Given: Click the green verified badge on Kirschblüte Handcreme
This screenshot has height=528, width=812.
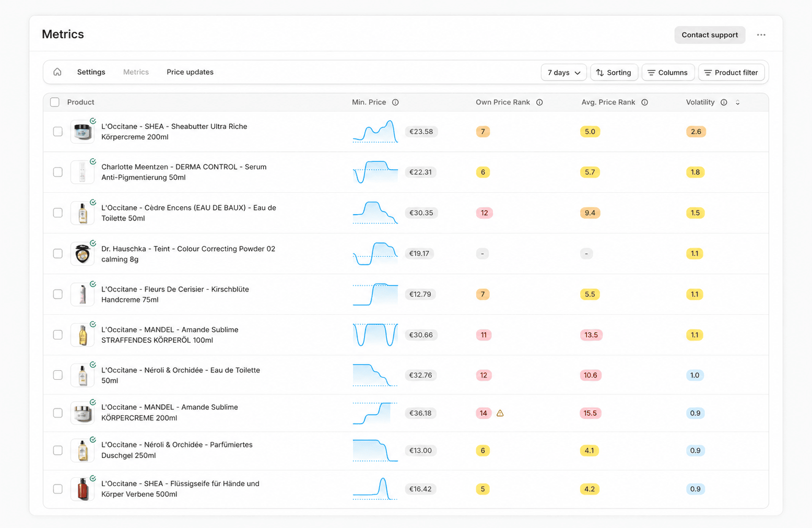Looking at the screenshot, I should 93,284.
